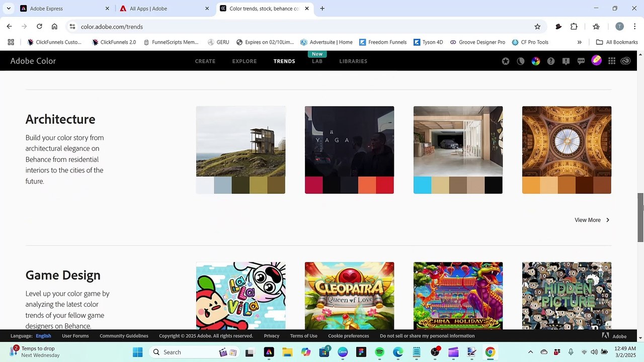
Task: Switch to the Adobe Express browser tab
Action: click(x=65, y=9)
